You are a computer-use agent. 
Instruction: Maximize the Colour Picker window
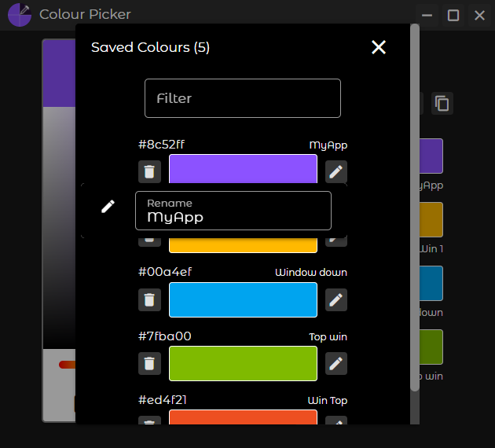click(x=453, y=15)
